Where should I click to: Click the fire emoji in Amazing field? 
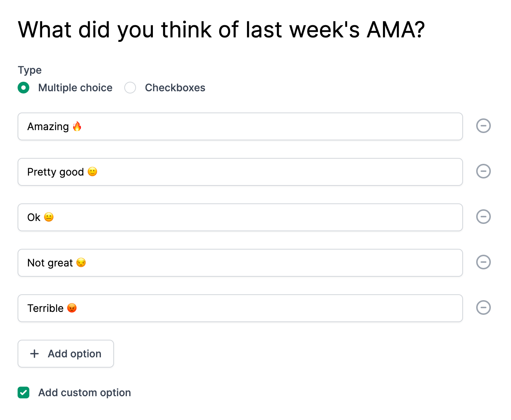coord(77,126)
